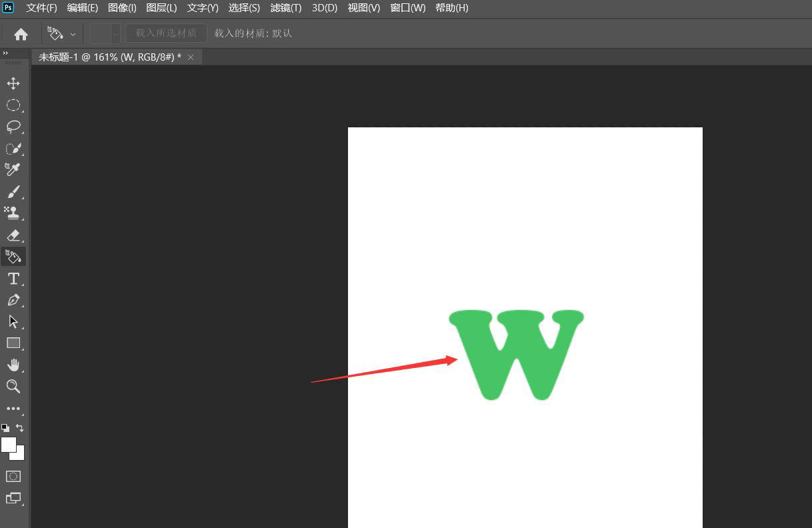This screenshot has height=528, width=812.
Task: Toggle Quick Mask mode
Action: pos(13,476)
